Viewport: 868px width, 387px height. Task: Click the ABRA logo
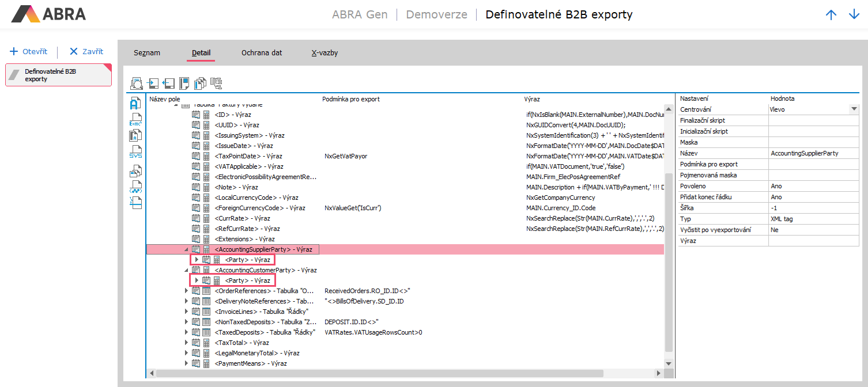tap(48, 14)
